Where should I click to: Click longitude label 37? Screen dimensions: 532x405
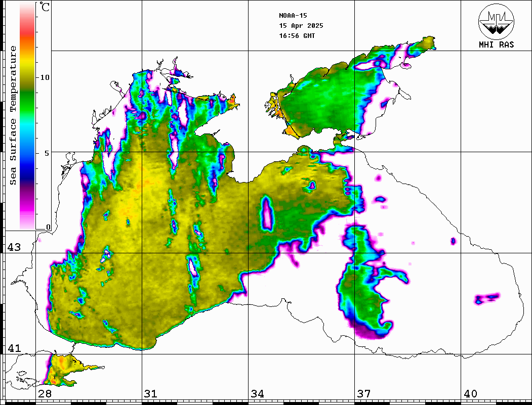tap(364, 393)
